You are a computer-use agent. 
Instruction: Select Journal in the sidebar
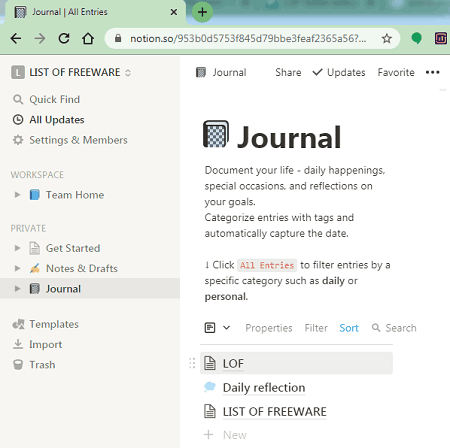[x=63, y=289]
